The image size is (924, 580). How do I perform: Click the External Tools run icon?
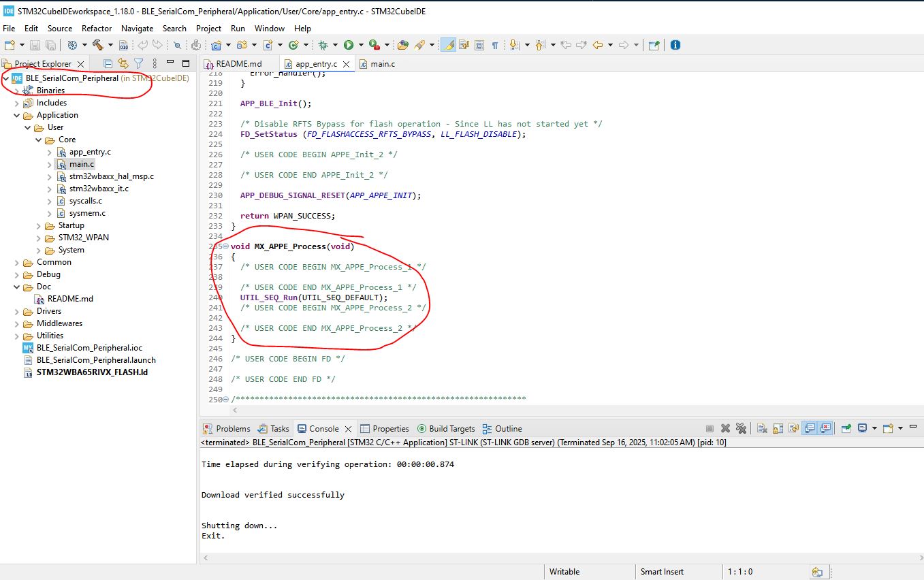pos(373,45)
